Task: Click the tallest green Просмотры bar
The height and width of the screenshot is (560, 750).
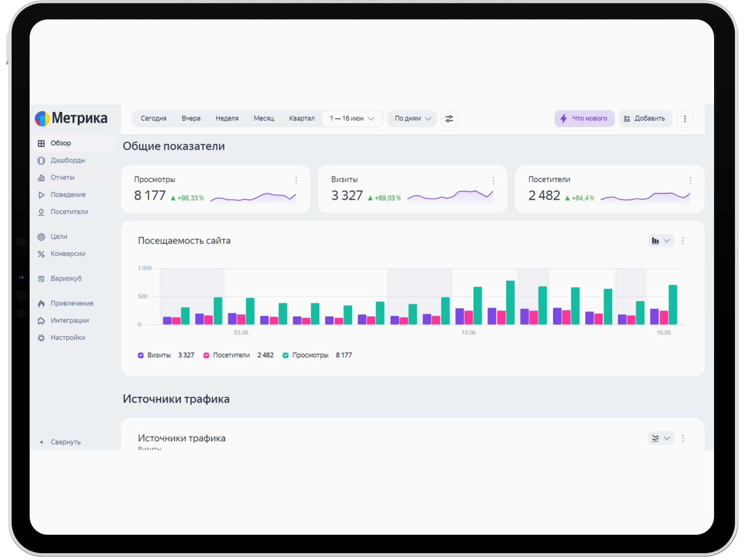Action: click(x=510, y=303)
